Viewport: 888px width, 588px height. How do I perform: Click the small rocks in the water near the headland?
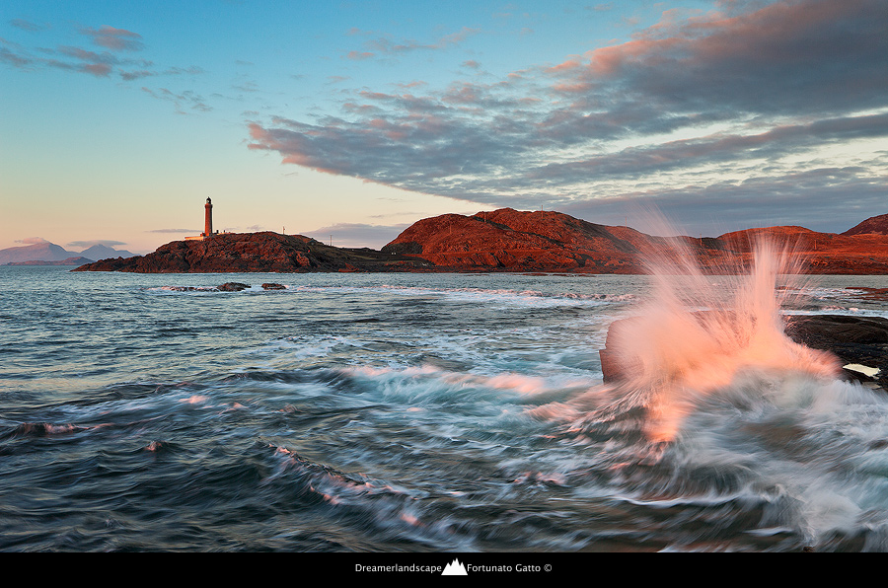(x=234, y=287)
